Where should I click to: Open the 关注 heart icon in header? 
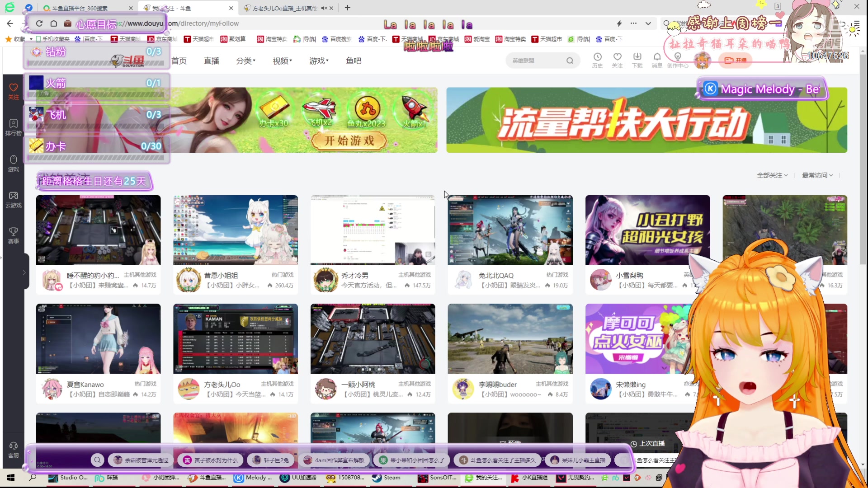tap(617, 60)
